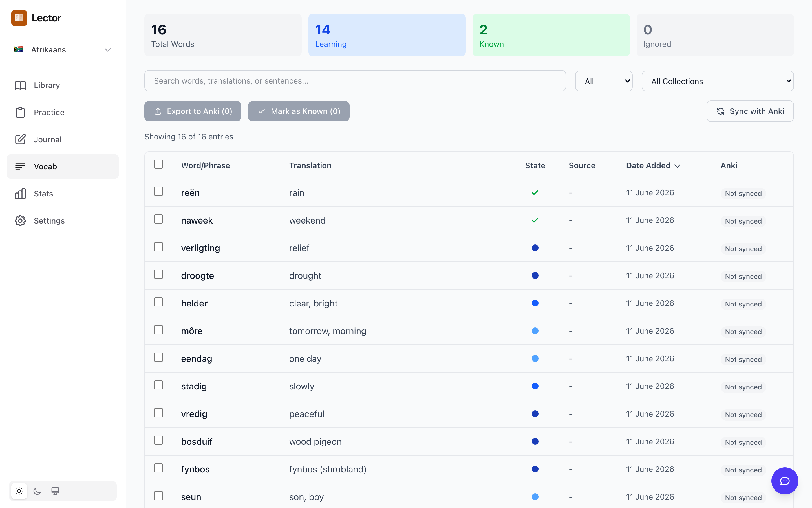Select the checkbox for reën

pyautogui.click(x=158, y=192)
